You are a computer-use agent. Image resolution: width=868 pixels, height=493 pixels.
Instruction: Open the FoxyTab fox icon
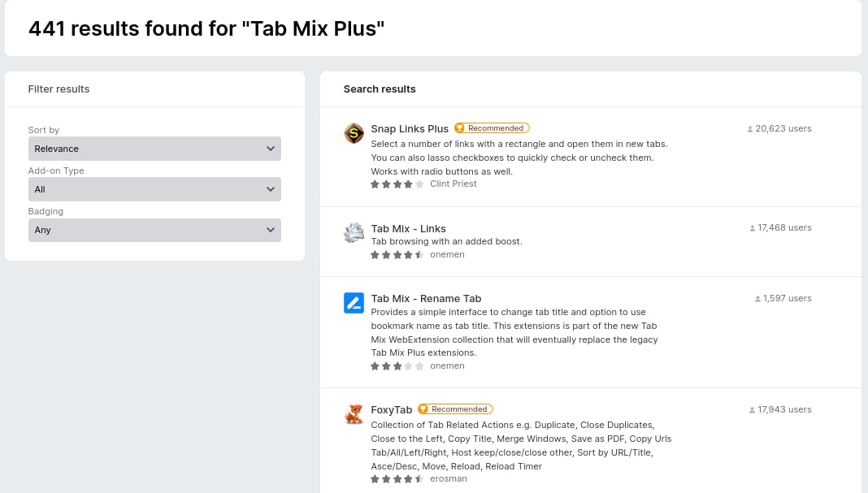(354, 414)
